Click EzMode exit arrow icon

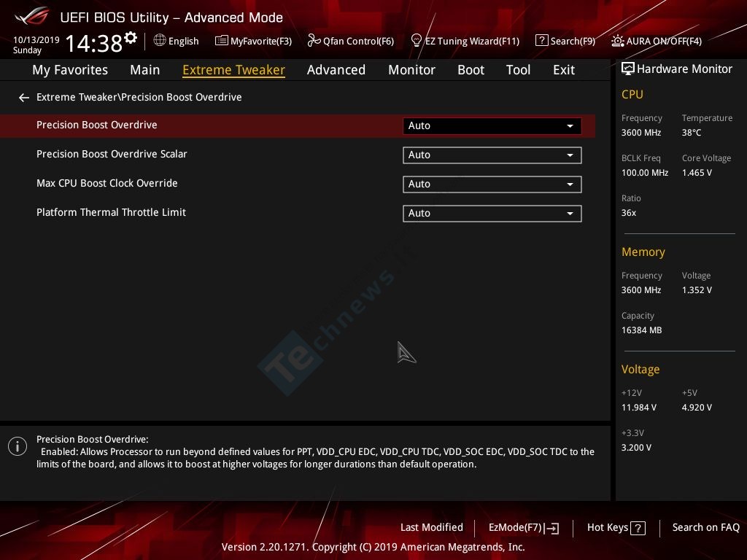coord(552,528)
